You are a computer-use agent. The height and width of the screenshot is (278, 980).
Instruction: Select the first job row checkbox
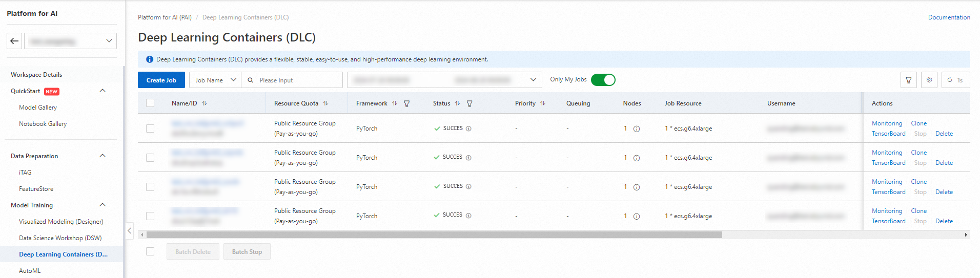coord(150,129)
